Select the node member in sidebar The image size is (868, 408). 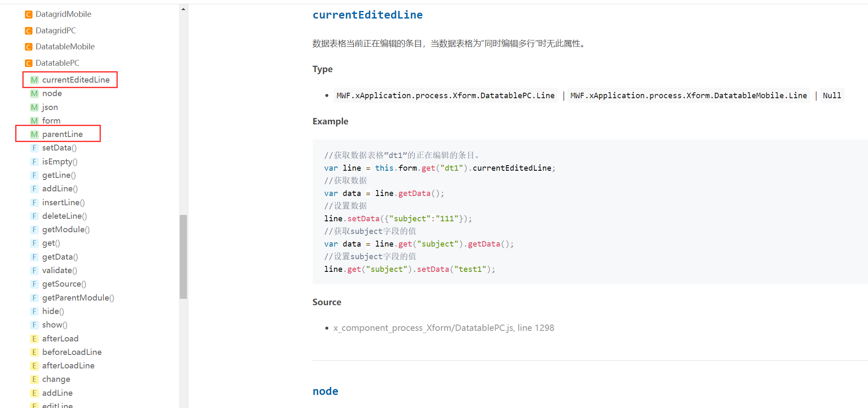point(52,94)
